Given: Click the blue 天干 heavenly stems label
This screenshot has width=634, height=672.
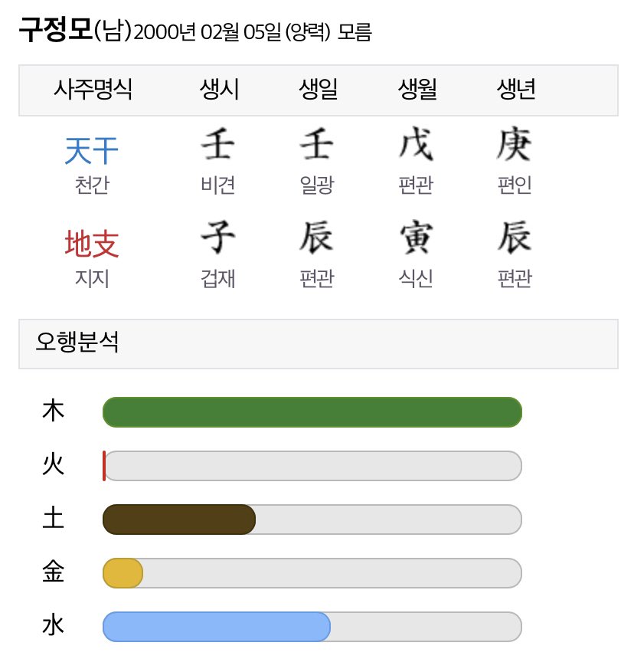Looking at the screenshot, I should coord(91,151).
